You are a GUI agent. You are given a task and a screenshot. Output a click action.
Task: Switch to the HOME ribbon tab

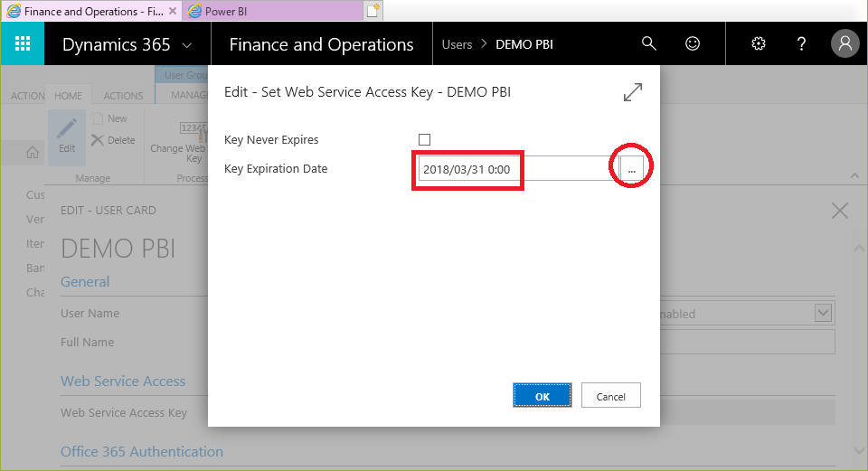(68, 96)
